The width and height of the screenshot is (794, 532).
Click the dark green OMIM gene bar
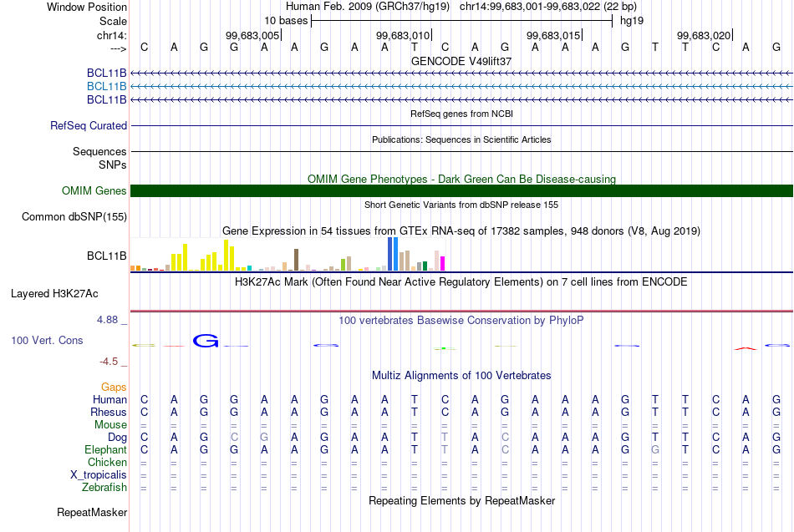coord(461,190)
